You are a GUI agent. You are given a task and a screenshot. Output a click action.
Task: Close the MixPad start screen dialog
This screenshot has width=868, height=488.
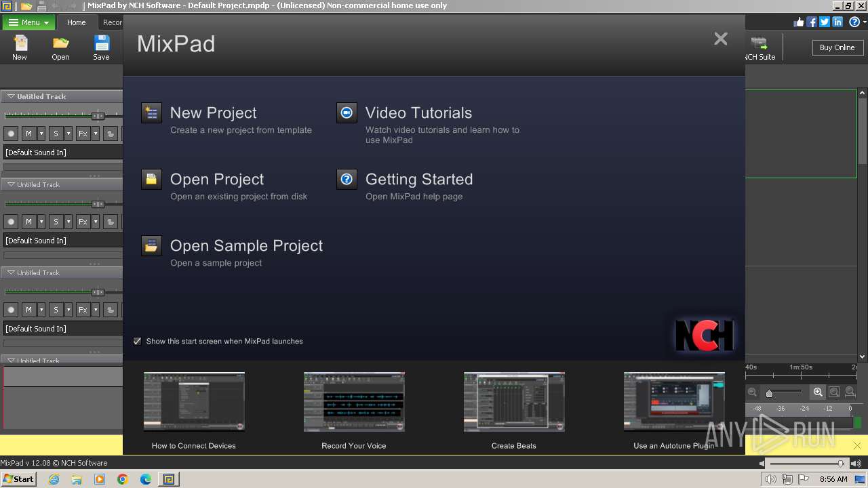(x=721, y=39)
